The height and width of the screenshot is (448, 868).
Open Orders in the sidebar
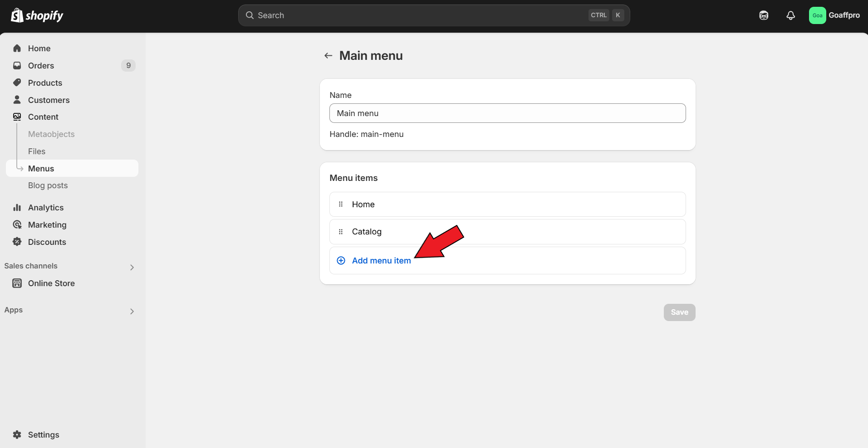coord(41,66)
